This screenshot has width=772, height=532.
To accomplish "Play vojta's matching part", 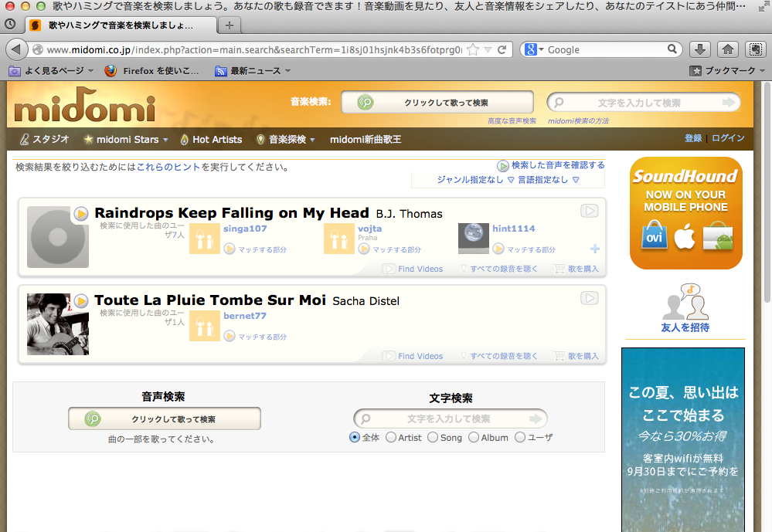I will 364,249.
